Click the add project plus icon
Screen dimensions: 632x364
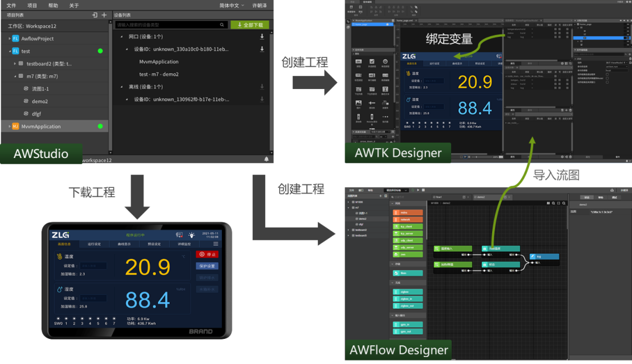point(104,15)
